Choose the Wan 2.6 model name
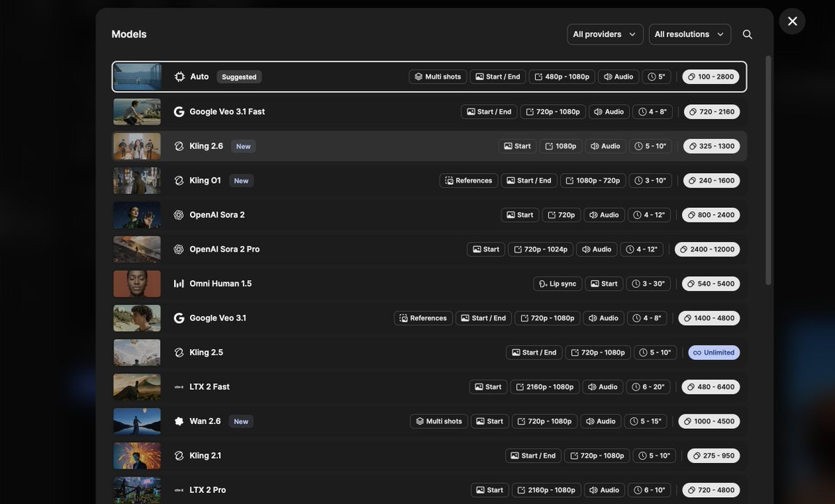Screen dimensions: 835x504 tap(205, 421)
